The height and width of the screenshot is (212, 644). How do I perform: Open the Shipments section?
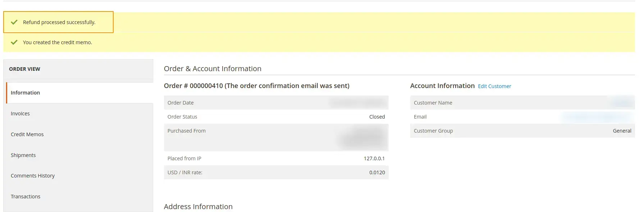pos(23,155)
